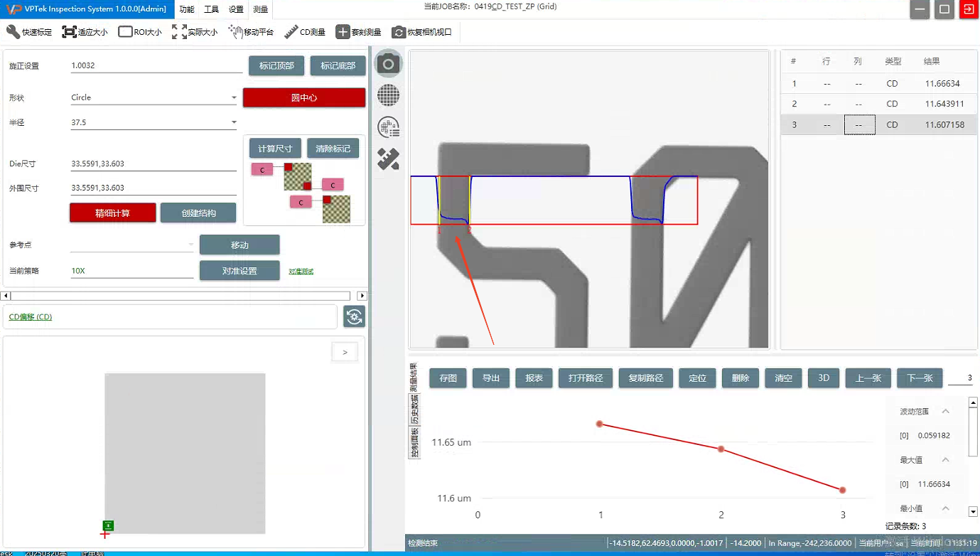This screenshot has width=980, height=556.
Task: Switch to the 测量 menu tab
Action: point(261,9)
